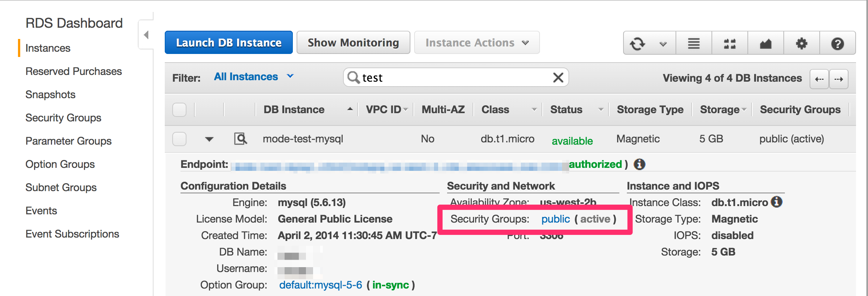Collapse the mode-test-mysql row details arrow
The image size is (868, 296).
[209, 139]
